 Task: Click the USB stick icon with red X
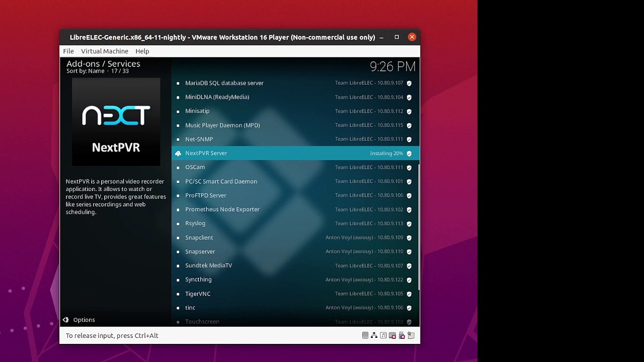(x=401, y=335)
